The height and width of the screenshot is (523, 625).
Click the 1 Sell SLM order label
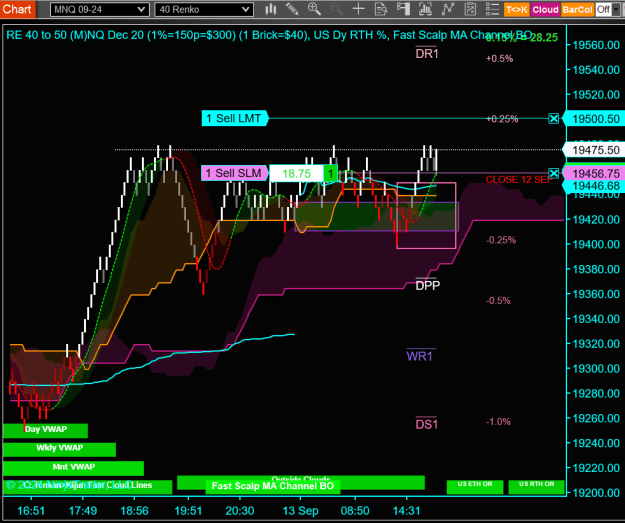(x=234, y=173)
